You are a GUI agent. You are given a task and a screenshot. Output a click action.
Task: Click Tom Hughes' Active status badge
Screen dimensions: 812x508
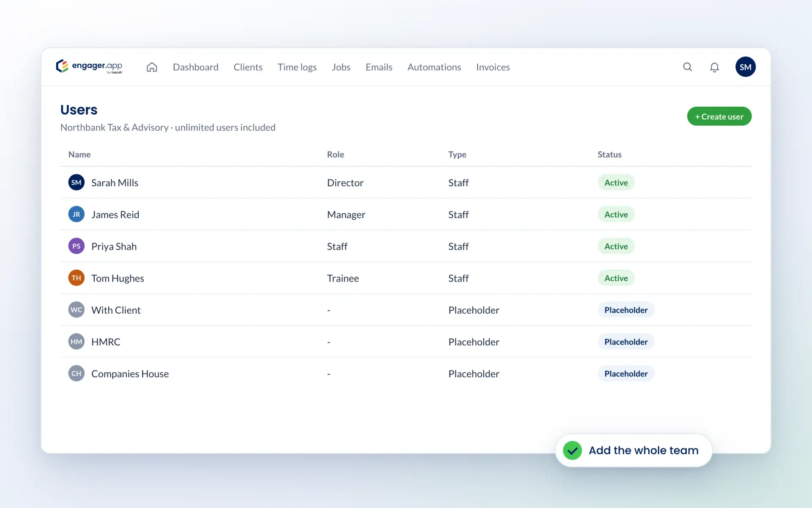tap(616, 278)
